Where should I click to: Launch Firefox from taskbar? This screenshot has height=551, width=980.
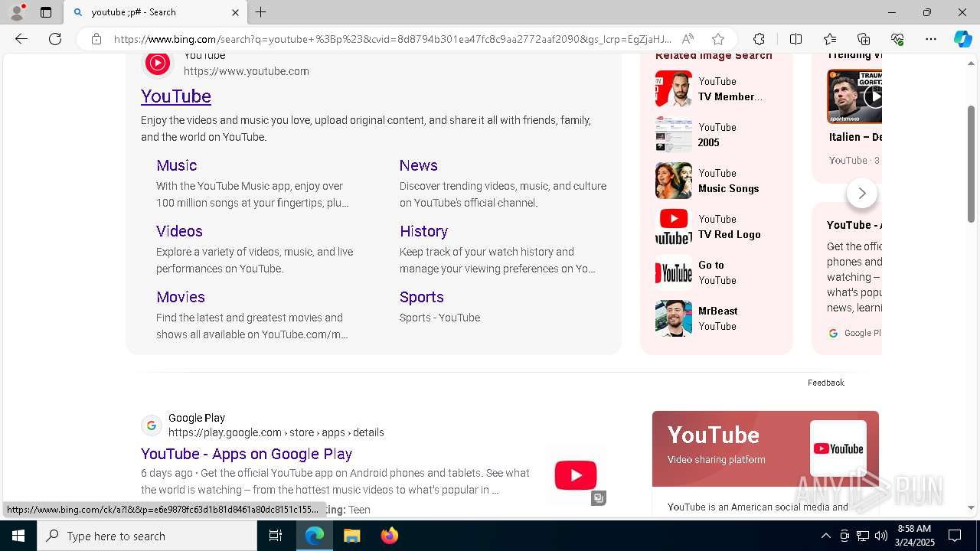tap(390, 536)
